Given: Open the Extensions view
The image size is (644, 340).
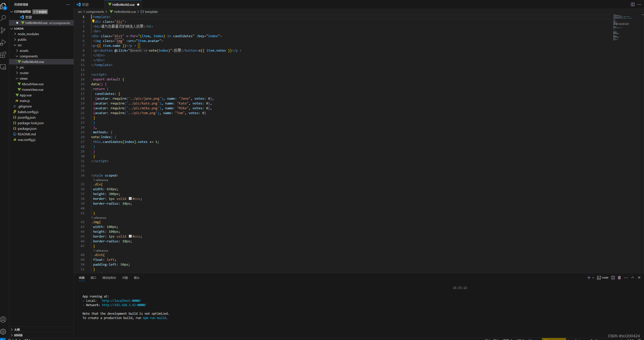Looking at the screenshot, I should 3,55.
